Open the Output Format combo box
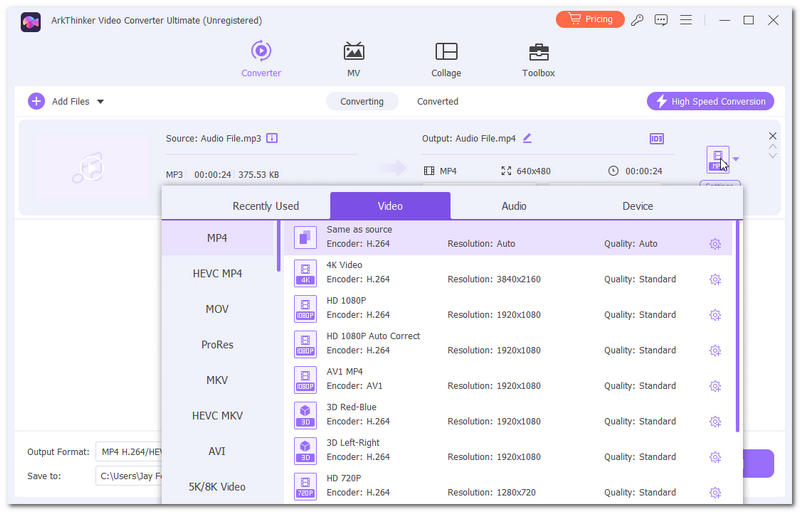The image size is (800, 512). pos(129,452)
